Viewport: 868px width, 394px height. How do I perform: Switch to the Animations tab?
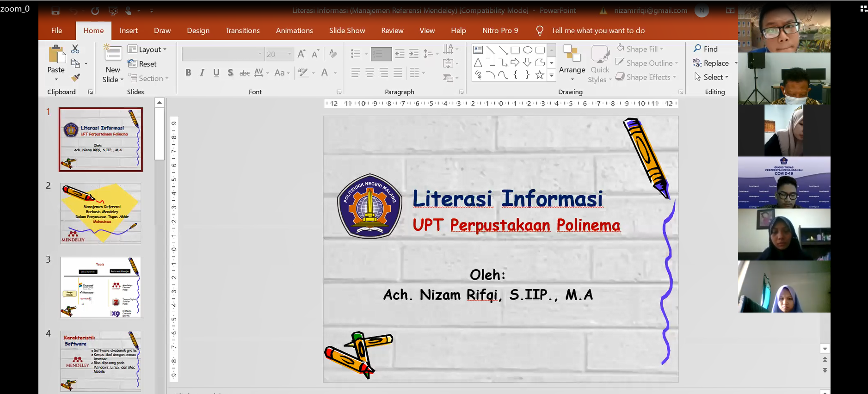294,31
